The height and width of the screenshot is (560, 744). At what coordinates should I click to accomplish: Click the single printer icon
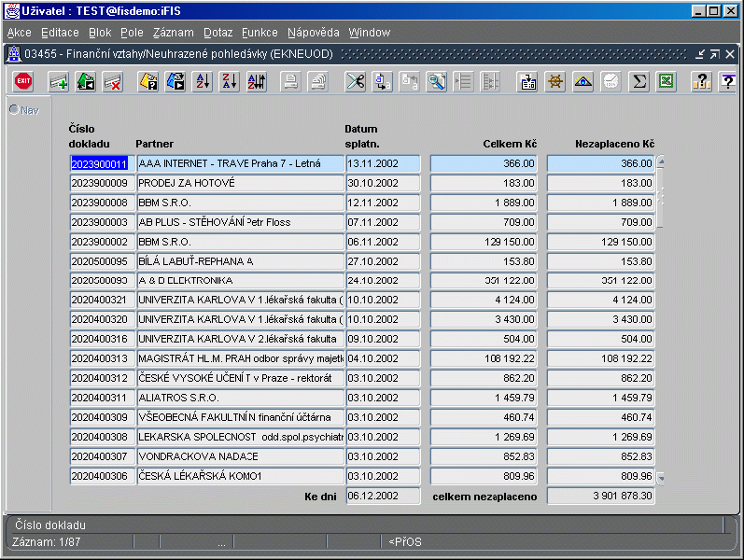290,81
